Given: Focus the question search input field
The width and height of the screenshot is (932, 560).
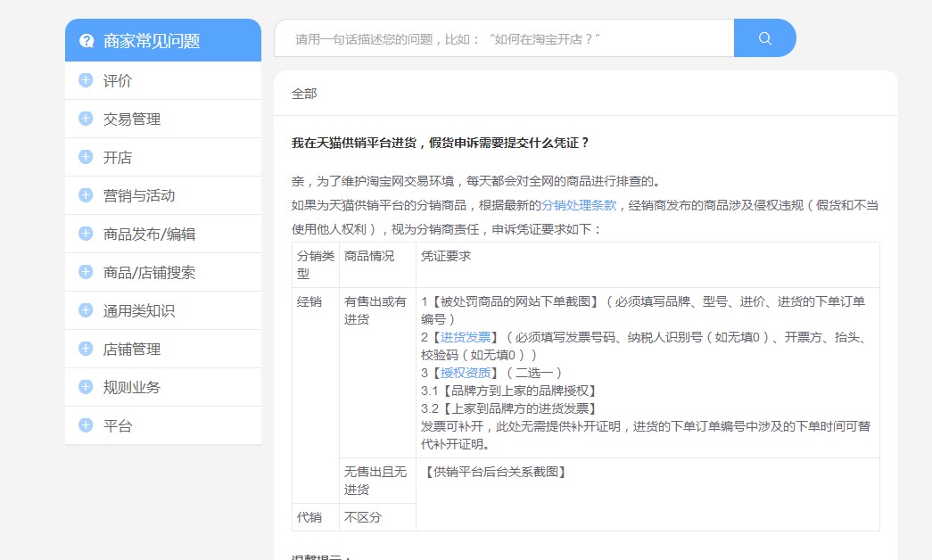Looking at the screenshot, I should click(504, 38).
